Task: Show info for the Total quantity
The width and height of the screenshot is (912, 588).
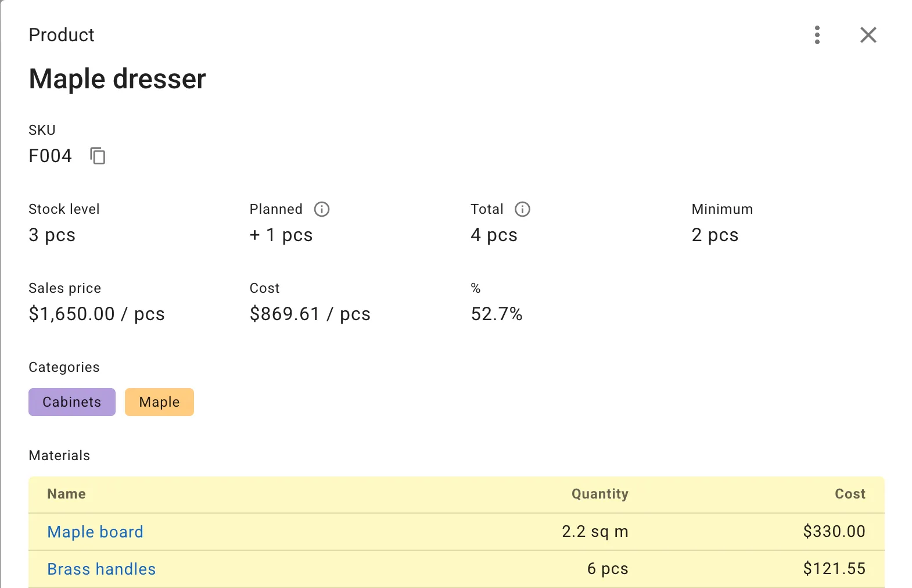Action: pos(522,209)
